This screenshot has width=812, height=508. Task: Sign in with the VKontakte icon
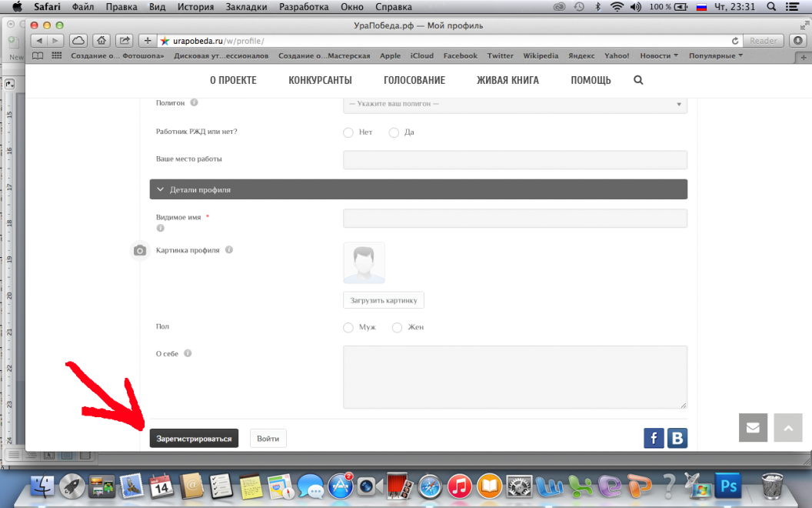point(677,438)
